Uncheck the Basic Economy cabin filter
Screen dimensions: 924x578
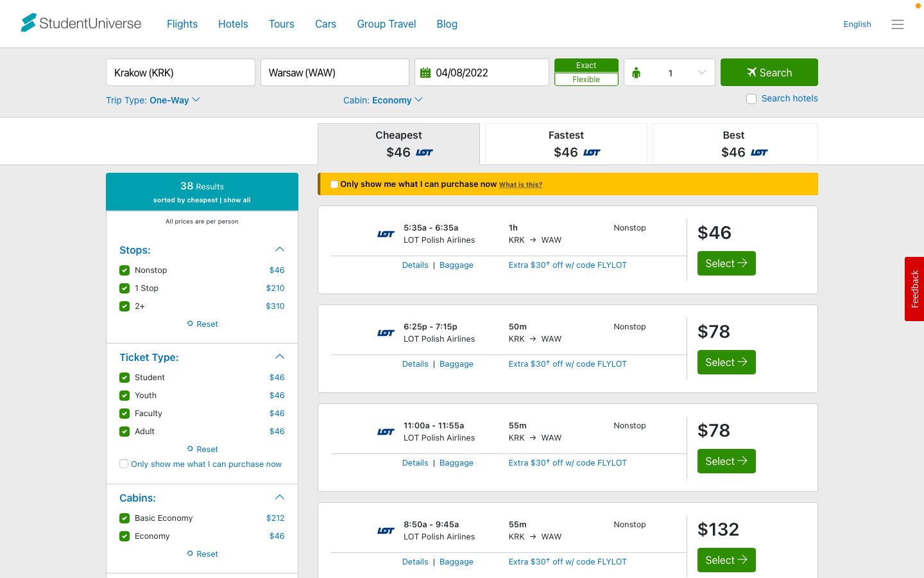click(x=124, y=518)
